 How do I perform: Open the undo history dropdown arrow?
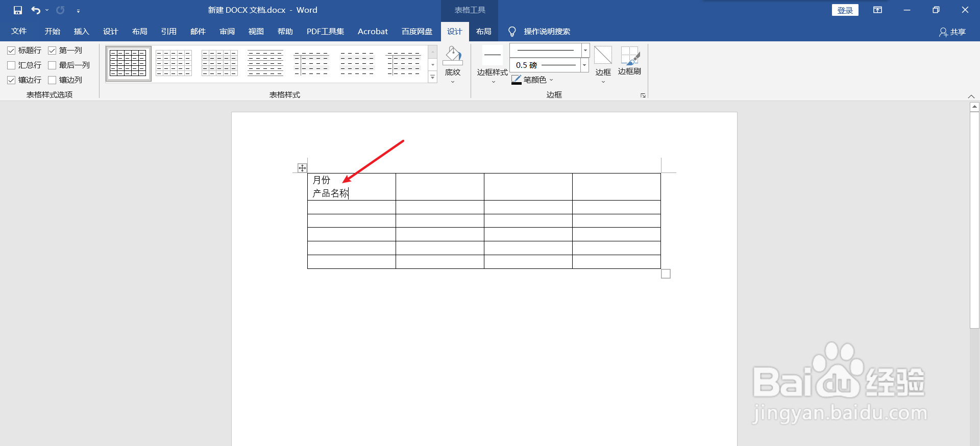(47, 10)
